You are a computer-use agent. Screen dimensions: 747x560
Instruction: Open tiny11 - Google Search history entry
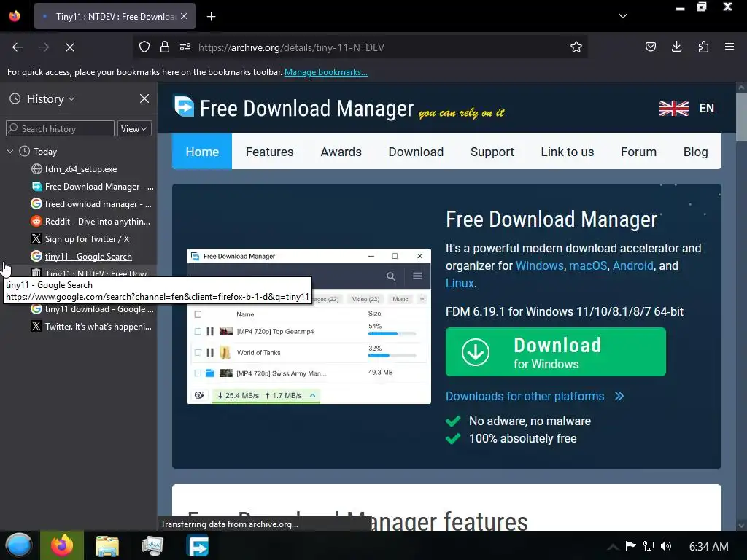coord(82,256)
